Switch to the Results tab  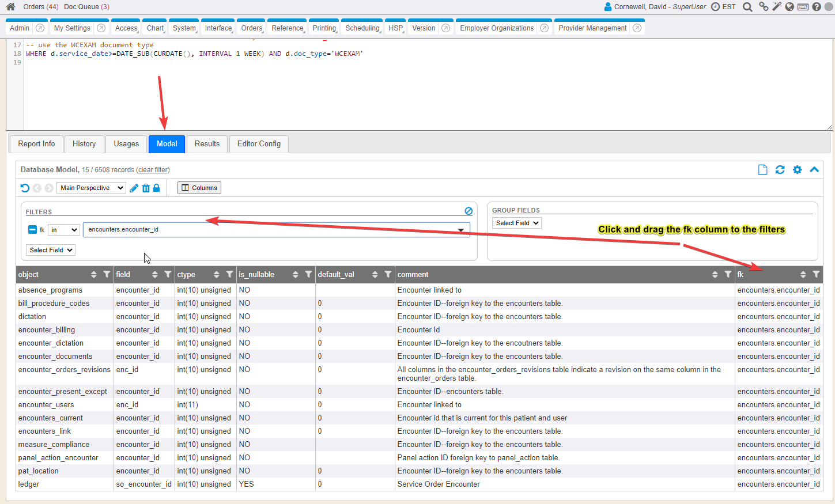click(207, 144)
